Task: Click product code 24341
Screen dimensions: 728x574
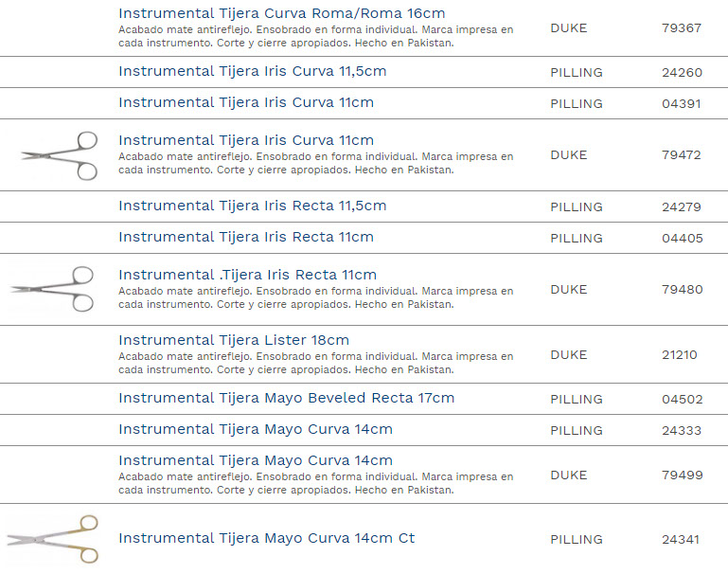Action: pyautogui.click(x=681, y=540)
